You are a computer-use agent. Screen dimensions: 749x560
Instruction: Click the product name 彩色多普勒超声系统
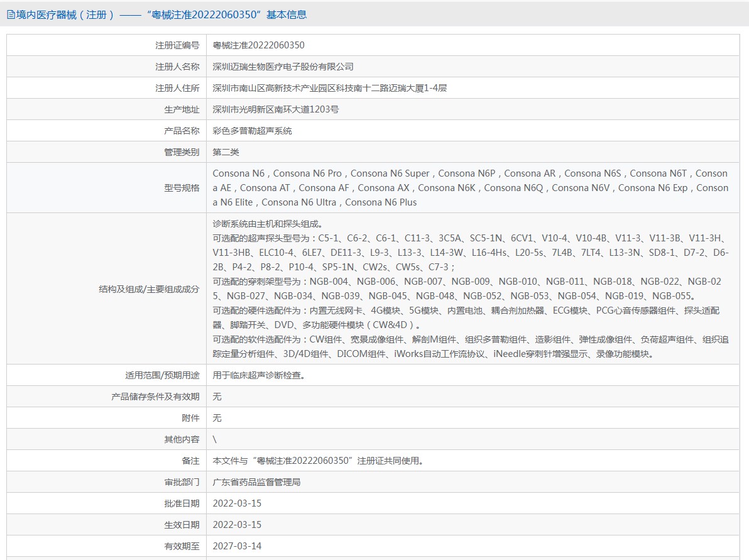point(252,131)
